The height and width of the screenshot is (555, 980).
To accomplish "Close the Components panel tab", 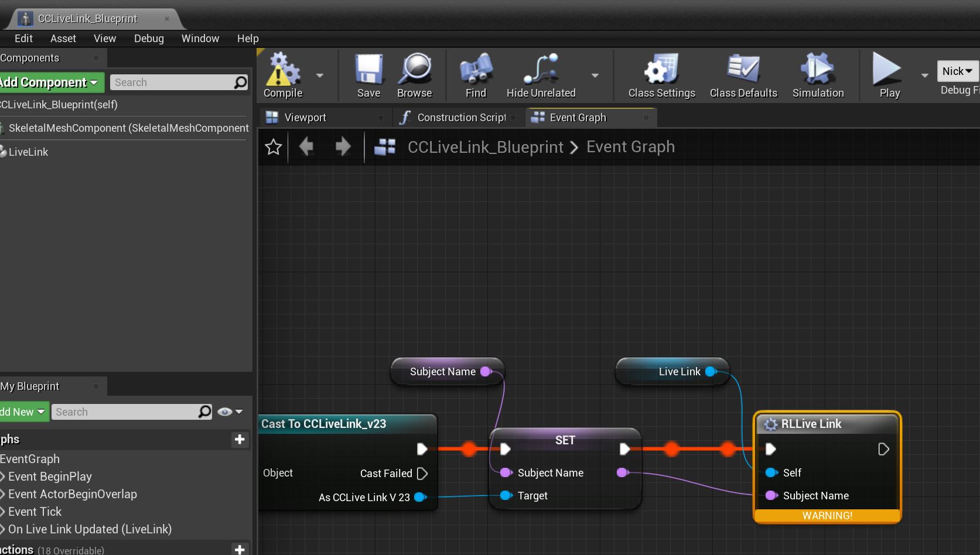I will pos(96,58).
